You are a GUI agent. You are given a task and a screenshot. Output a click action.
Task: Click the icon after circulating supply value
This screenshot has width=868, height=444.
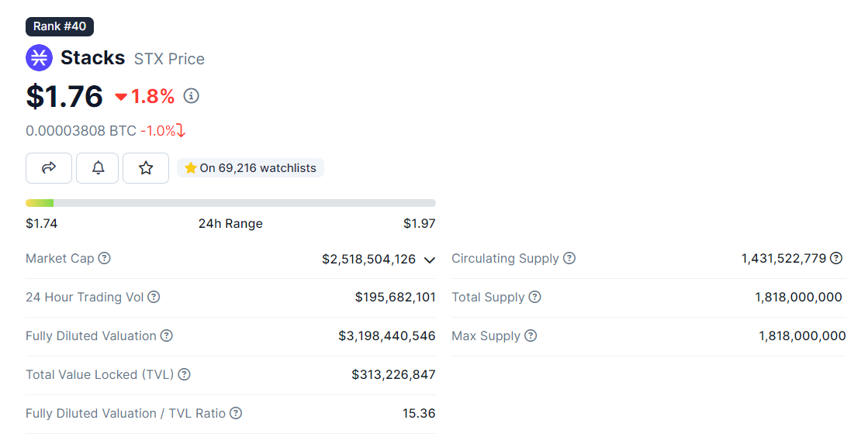pos(836,258)
